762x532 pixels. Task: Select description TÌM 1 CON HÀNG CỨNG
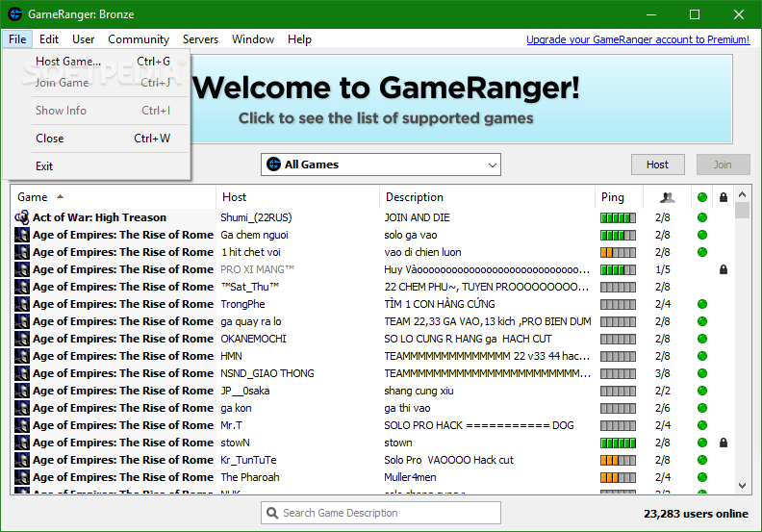440,304
